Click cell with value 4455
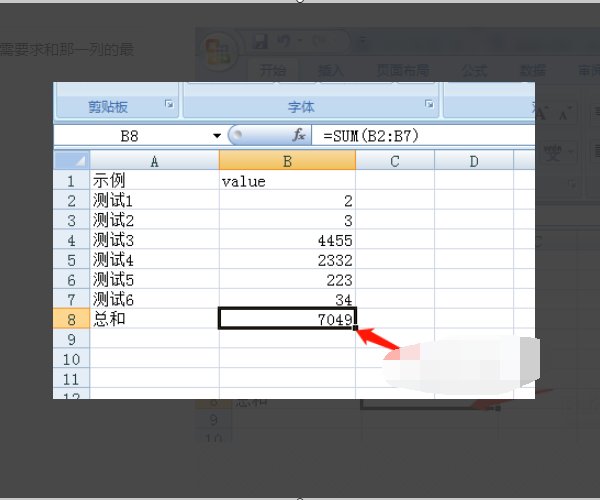 287,240
